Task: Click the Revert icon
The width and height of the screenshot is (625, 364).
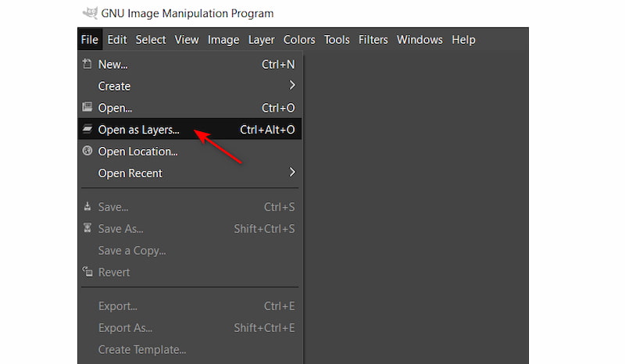Action: [x=87, y=273]
